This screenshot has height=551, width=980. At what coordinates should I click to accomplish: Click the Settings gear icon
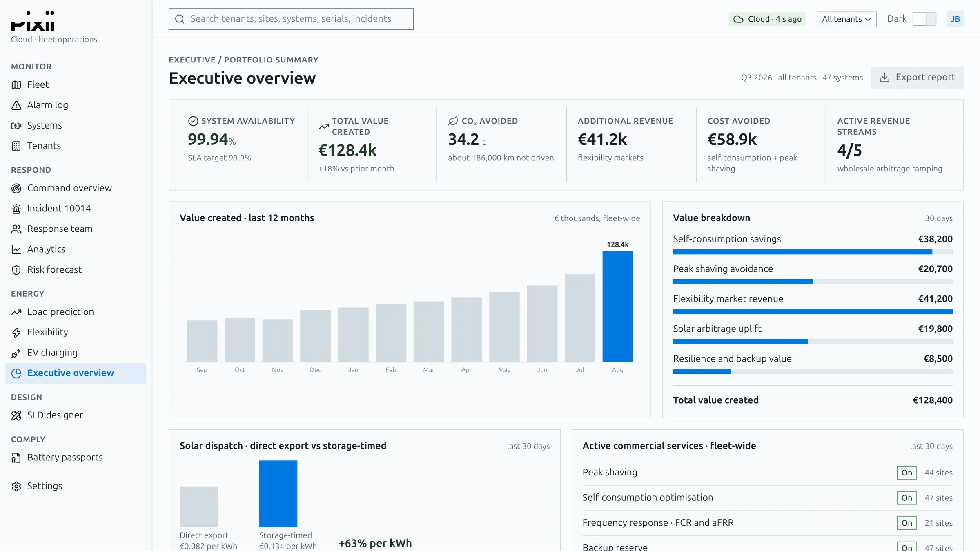click(x=16, y=486)
